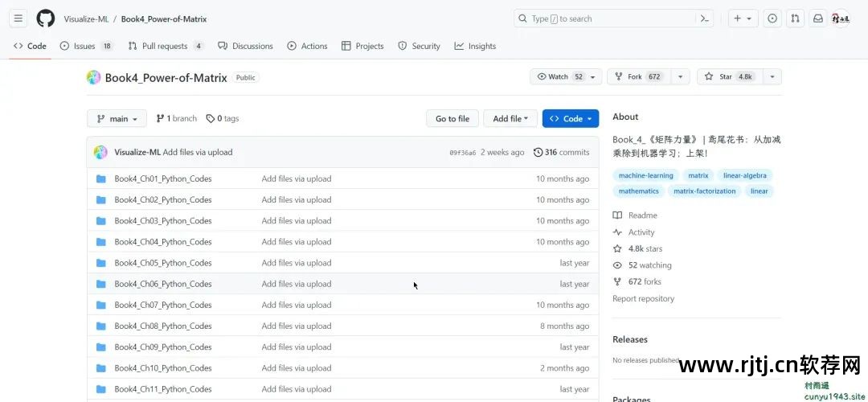Screen dimensions: 868x402
Task: Open the create new plus dropdown
Action: point(743,18)
